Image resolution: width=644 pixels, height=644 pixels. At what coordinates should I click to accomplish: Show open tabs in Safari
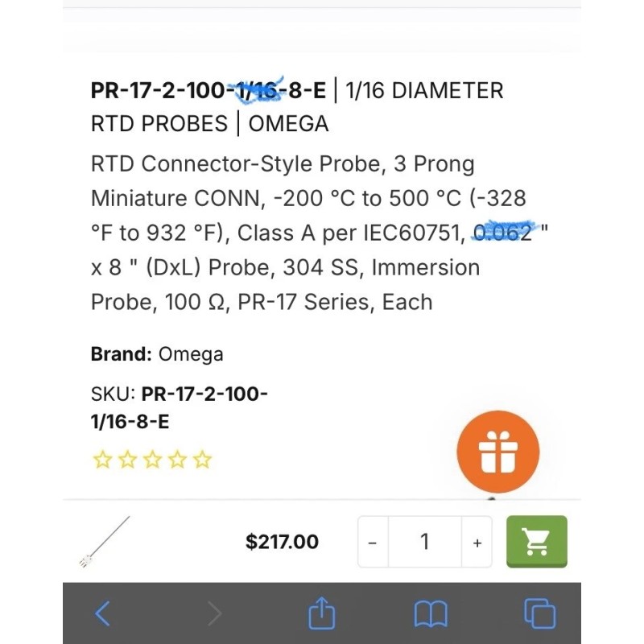coord(539,614)
